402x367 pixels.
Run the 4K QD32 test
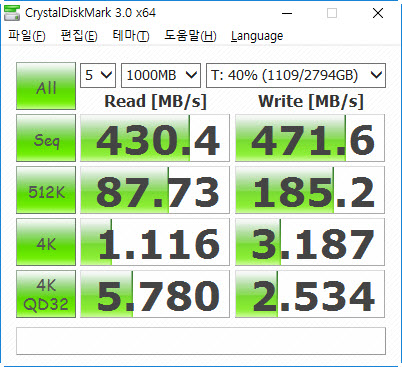[x=46, y=294]
